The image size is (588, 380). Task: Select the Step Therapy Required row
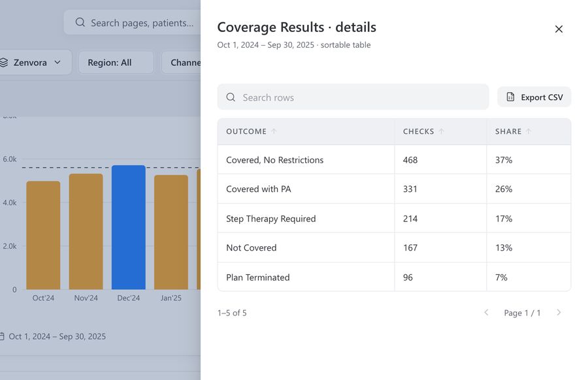click(x=394, y=219)
